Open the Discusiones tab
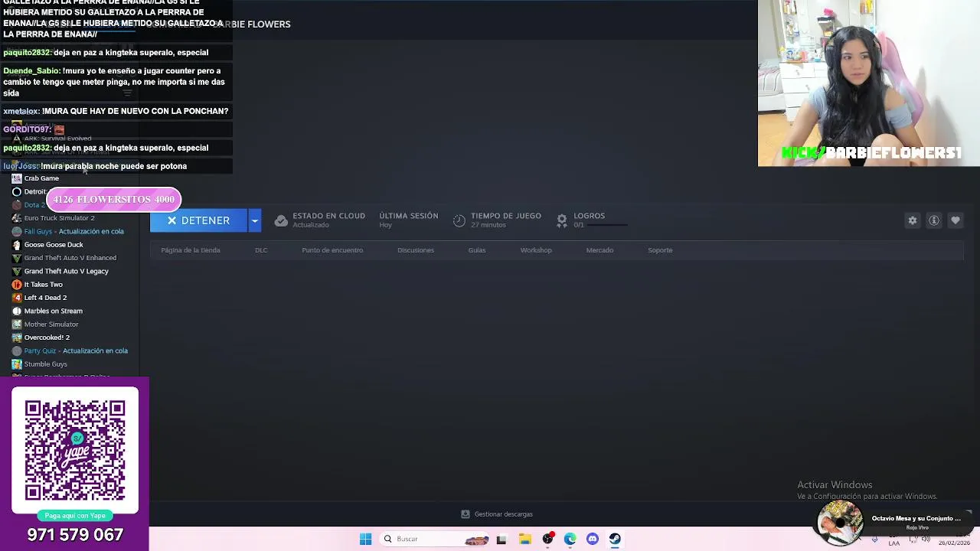This screenshot has height=551, width=980. click(x=416, y=250)
